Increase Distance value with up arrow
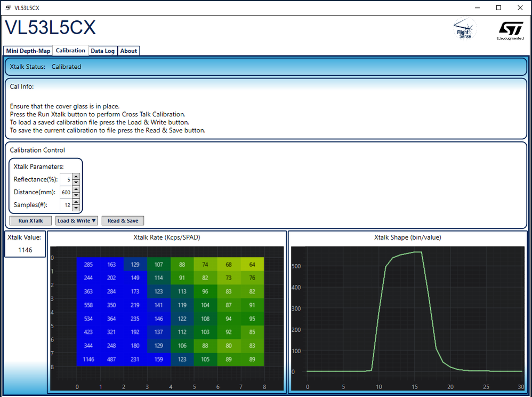 pos(76,189)
